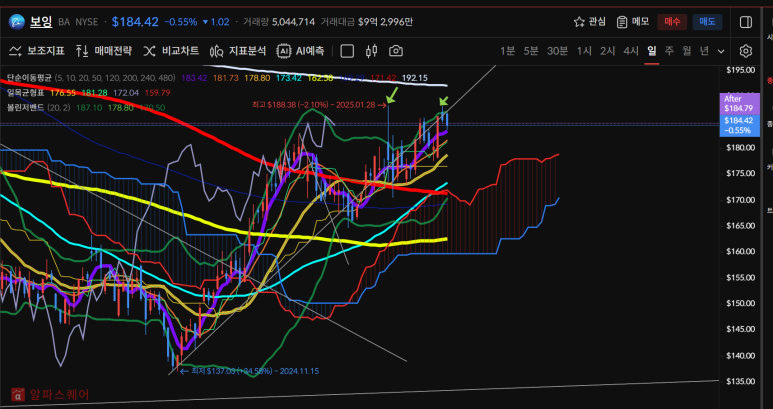The image size is (773, 409).
Task: Click the Boeing stock logo icon
Action: [16, 22]
